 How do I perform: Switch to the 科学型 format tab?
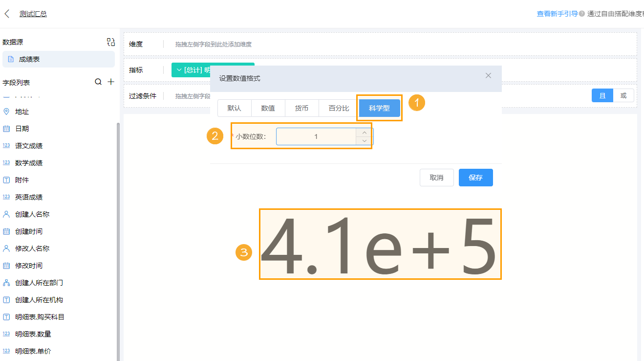point(379,108)
